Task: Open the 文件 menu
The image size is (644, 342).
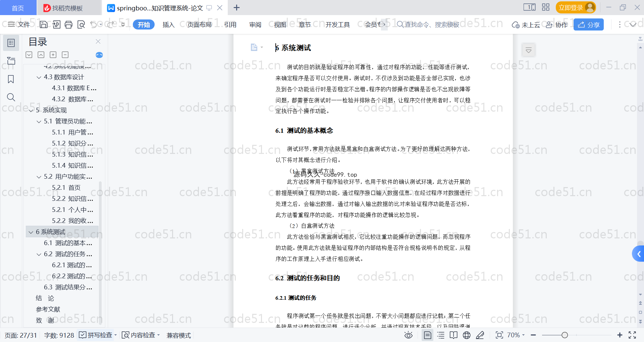Action: tap(19, 24)
